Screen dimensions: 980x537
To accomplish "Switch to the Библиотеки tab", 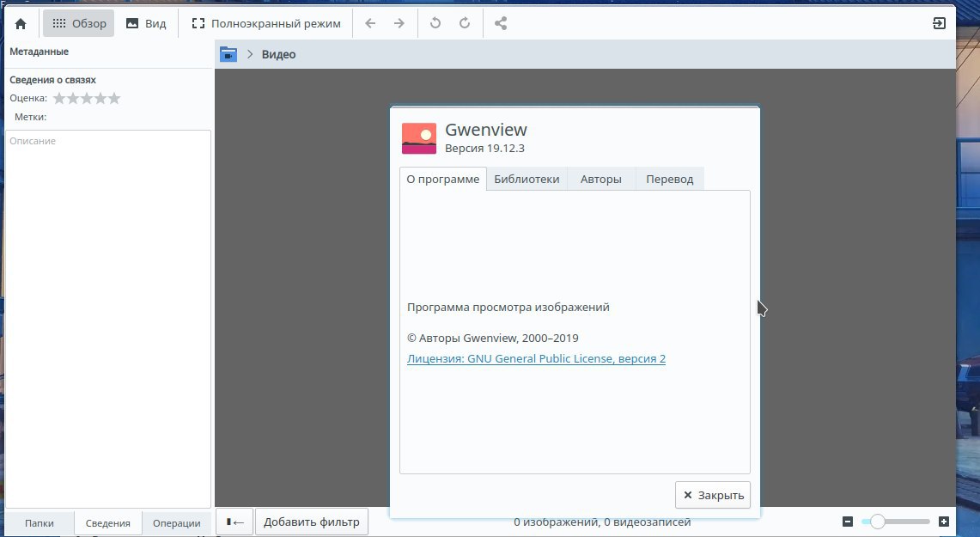I will point(527,179).
